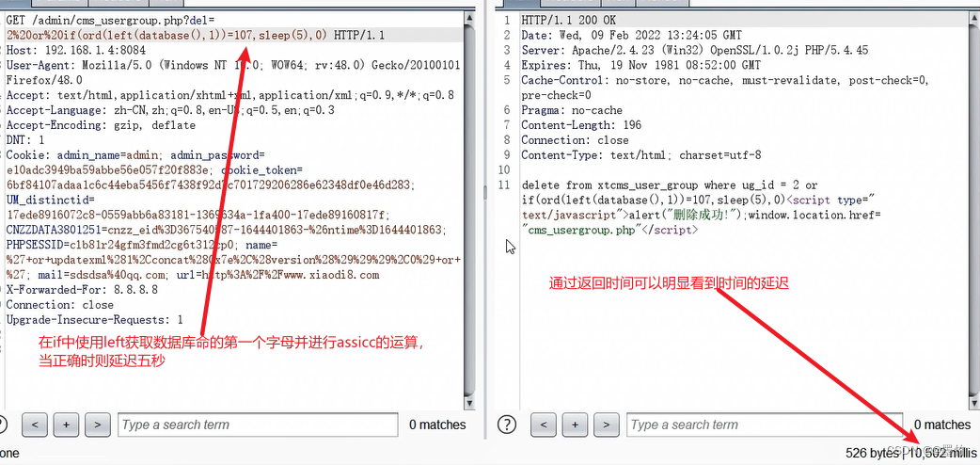The image size is (980, 465).
Task: Focus the request panel search term field
Action: pos(258,425)
